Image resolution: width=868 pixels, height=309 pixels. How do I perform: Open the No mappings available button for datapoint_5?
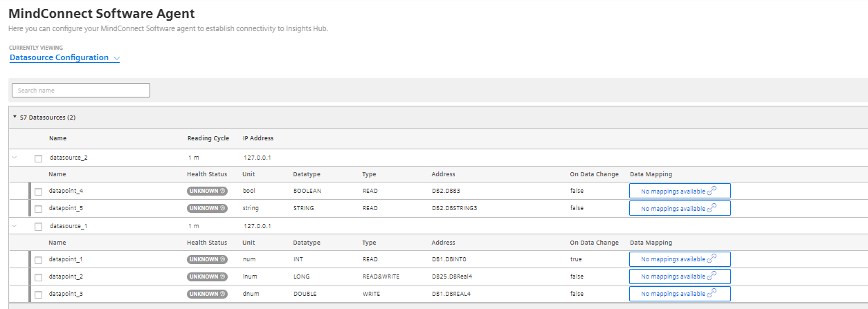coord(680,208)
